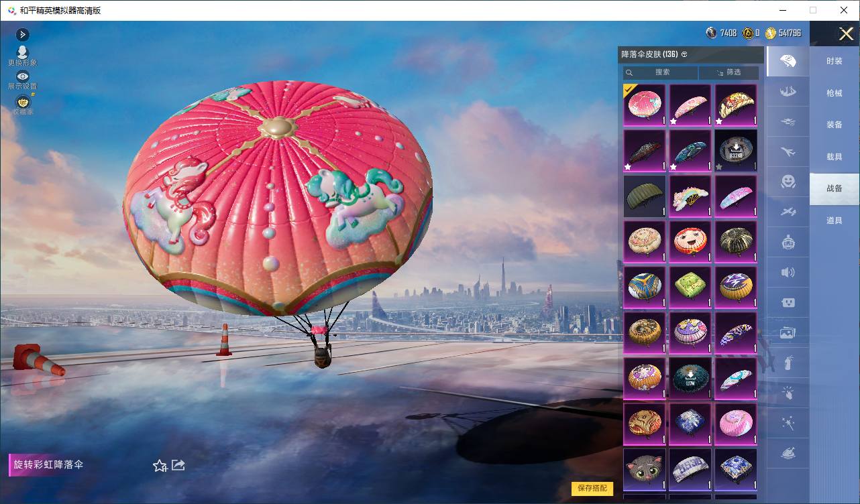Download the parachute skin marked 832KB
Image resolution: width=860 pixels, height=504 pixels.
pyautogui.click(x=736, y=151)
